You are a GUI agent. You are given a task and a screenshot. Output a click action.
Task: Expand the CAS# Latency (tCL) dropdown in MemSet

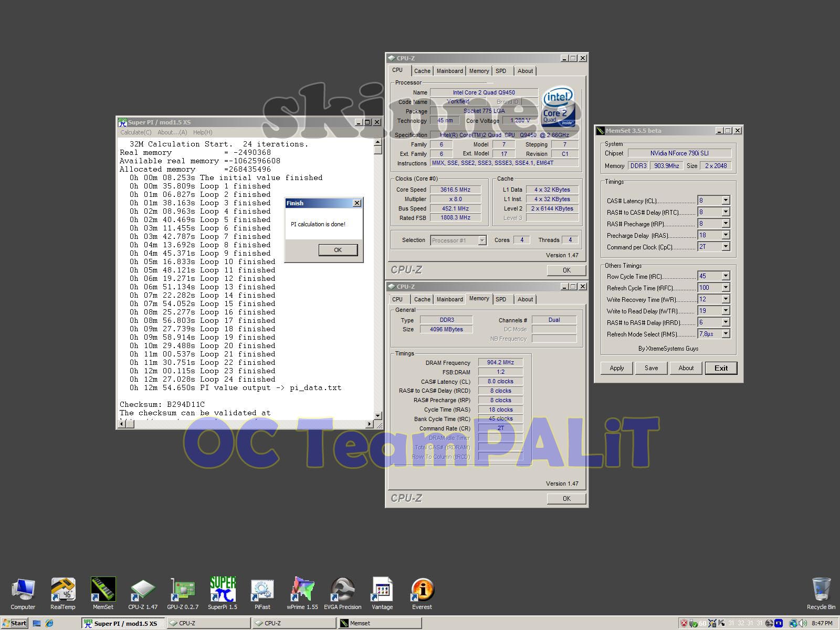726,201
